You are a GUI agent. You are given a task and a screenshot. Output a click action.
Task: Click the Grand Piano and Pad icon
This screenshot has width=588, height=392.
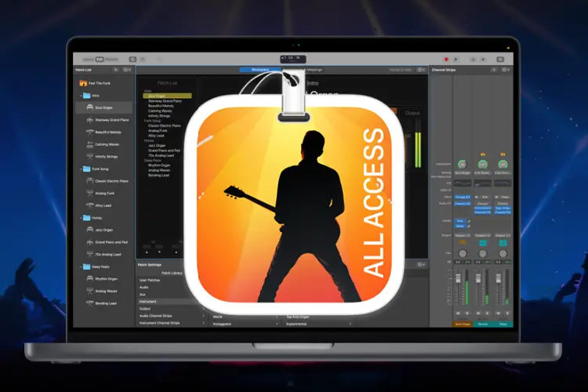click(89, 242)
